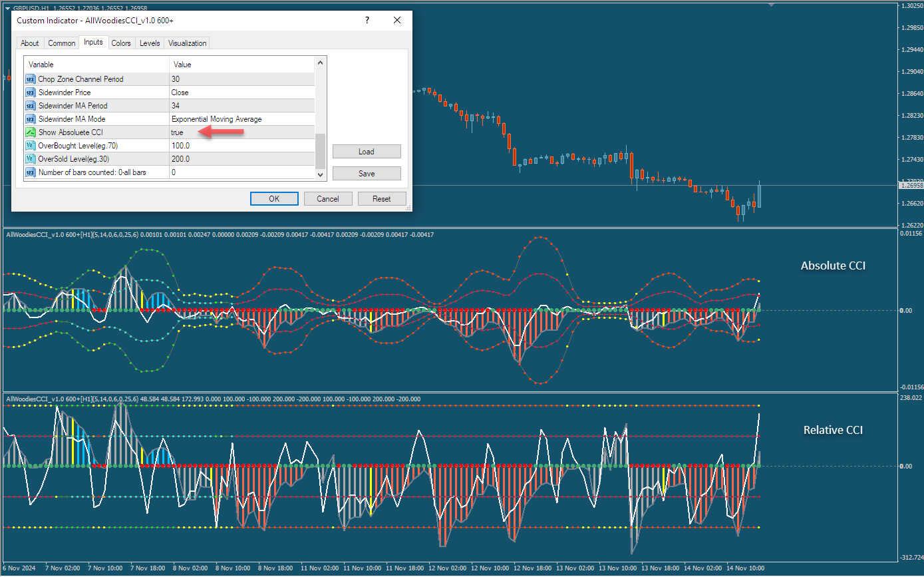The height and width of the screenshot is (577, 924).
Task: Select the Inputs tab
Action: coord(93,43)
